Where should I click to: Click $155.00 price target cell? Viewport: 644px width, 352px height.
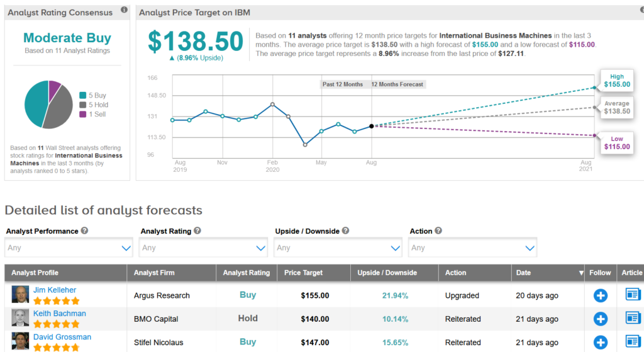tap(315, 296)
